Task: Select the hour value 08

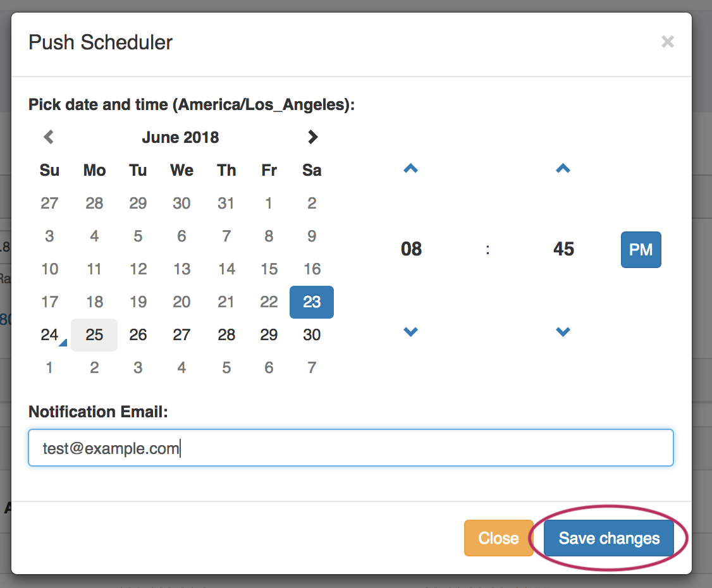Action: [x=411, y=249]
